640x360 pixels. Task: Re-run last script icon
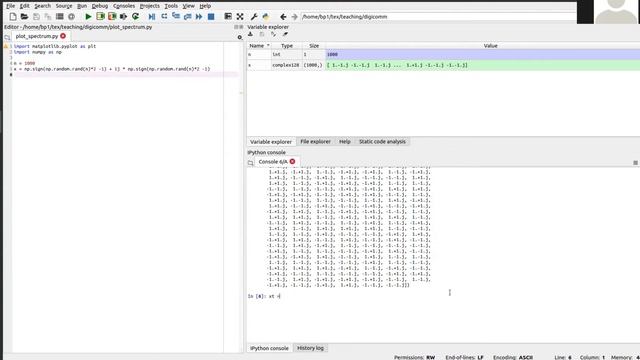tap(136, 17)
